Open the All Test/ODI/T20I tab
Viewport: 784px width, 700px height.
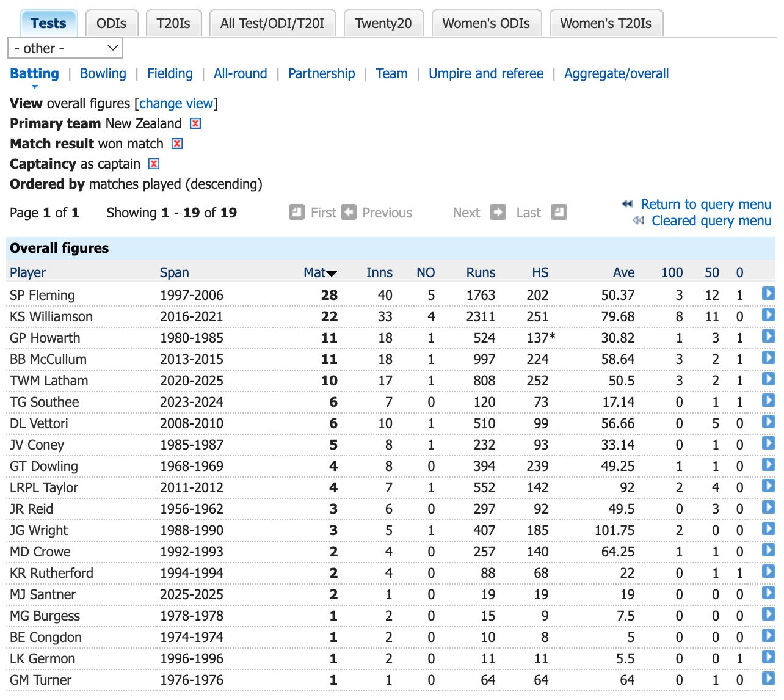coord(272,23)
